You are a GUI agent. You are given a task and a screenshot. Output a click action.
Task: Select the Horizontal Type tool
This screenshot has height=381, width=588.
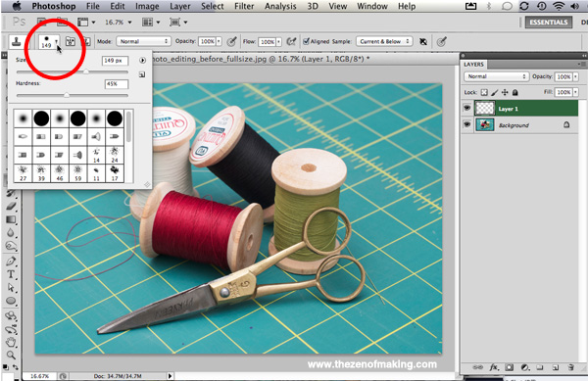pyautogui.click(x=11, y=274)
